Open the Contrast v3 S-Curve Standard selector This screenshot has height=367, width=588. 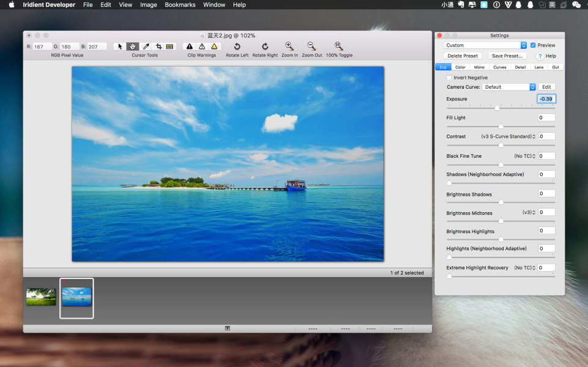tap(508, 136)
